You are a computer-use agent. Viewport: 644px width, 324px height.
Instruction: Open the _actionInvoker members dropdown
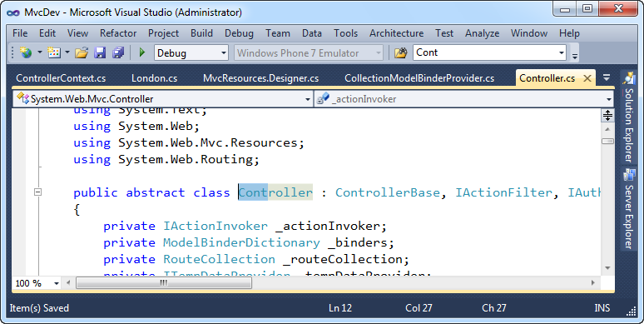[463, 98]
